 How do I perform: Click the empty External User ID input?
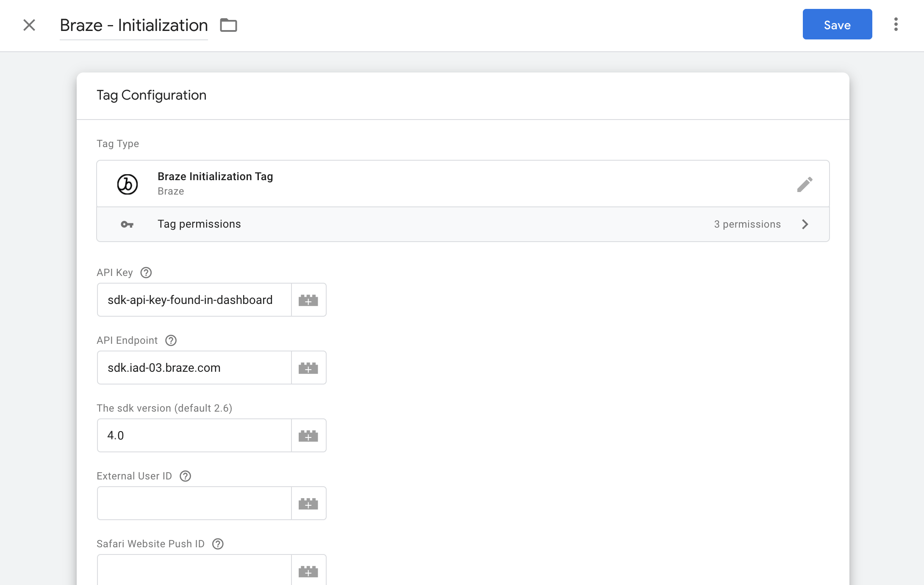pyautogui.click(x=194, y=504)
